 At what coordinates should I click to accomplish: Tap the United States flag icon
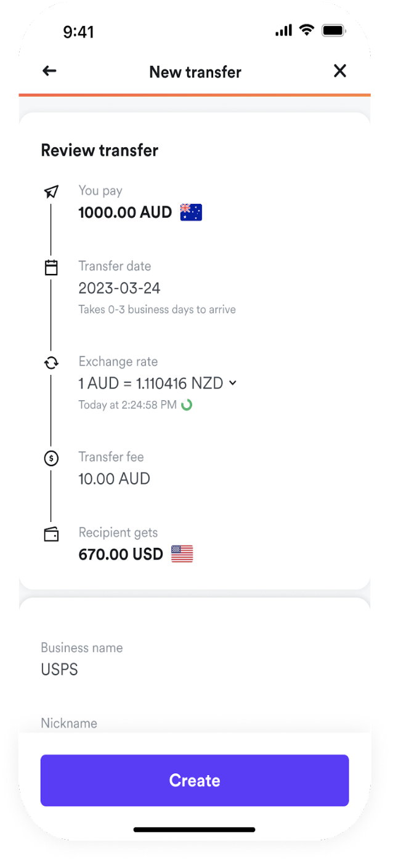pyautogui.click(x=182, y=554)
